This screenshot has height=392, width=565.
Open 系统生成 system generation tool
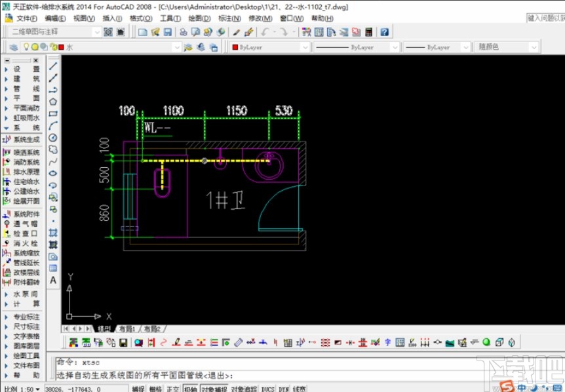tap(26, 140)
